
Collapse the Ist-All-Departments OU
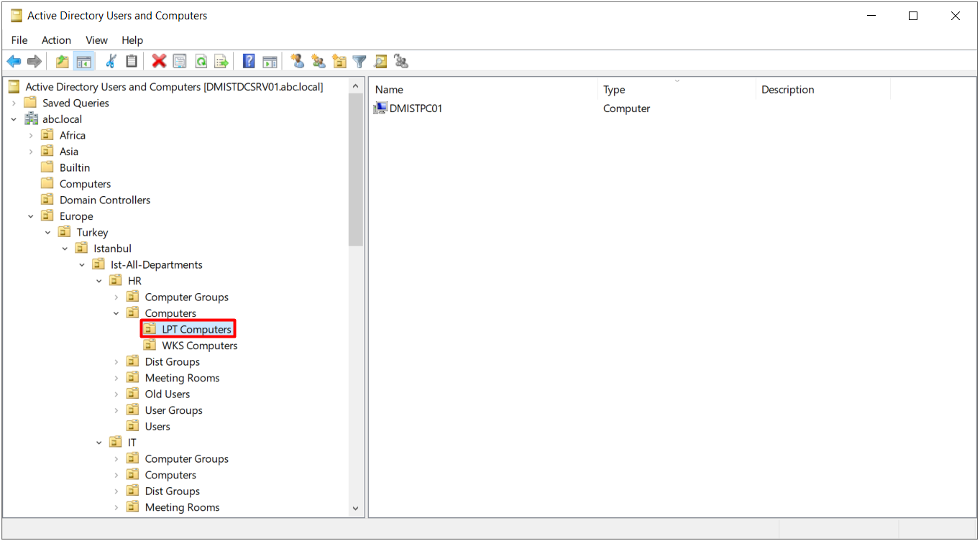82,265
